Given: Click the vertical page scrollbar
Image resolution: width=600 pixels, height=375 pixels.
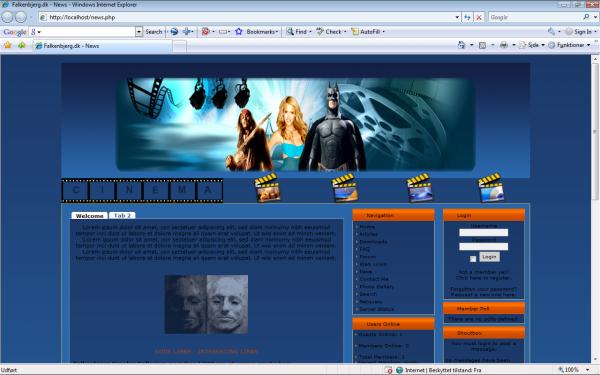Looking at the screenshot, I should (595, 209).
